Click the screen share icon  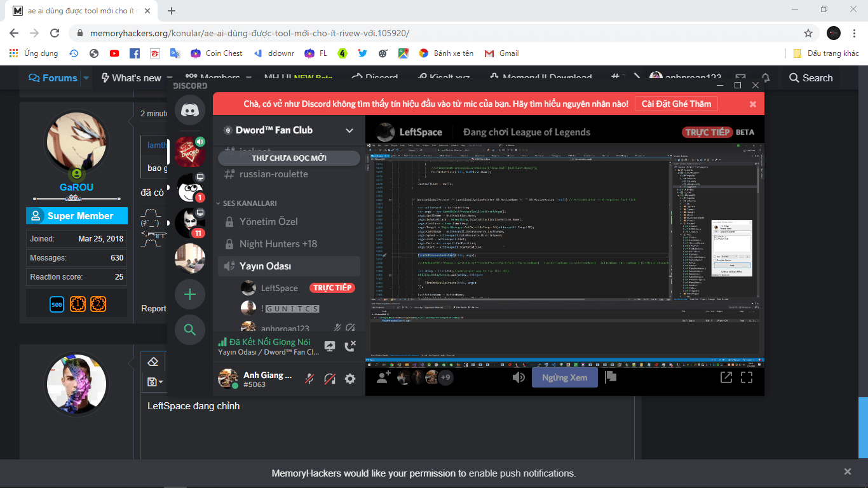point(330,346)
